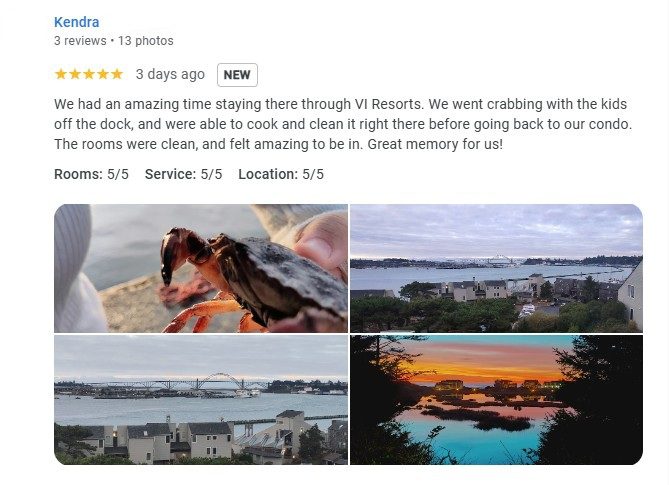Image resolution: width=669 pixels, height=485 pixels.
Task: Select the third star in rating
Action: 89,74
